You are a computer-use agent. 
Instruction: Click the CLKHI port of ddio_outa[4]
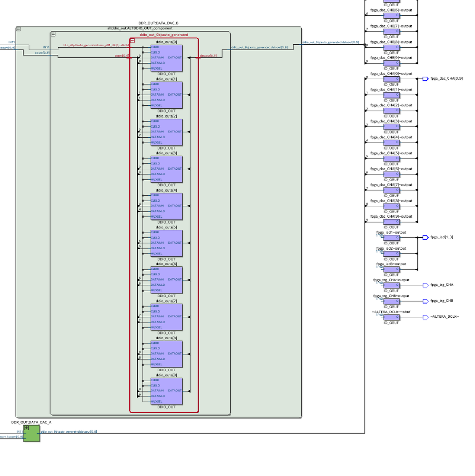click(155, 195)
